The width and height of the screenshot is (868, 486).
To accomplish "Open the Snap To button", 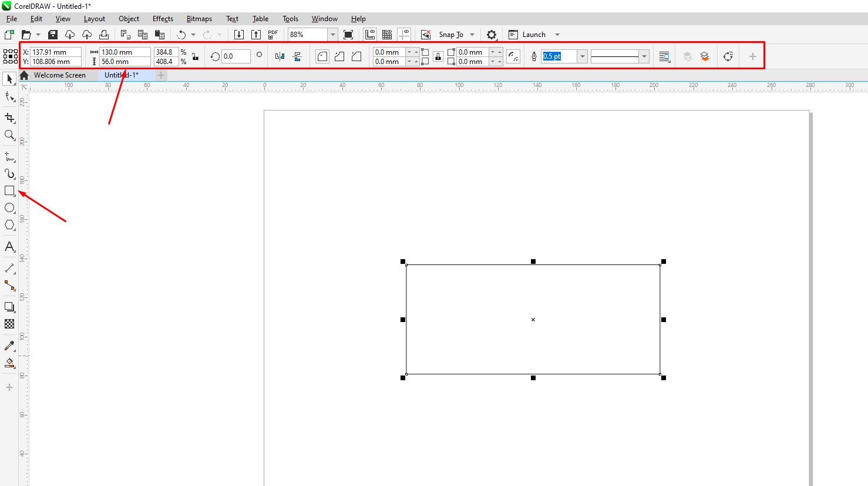I will (x=450, y=35).
